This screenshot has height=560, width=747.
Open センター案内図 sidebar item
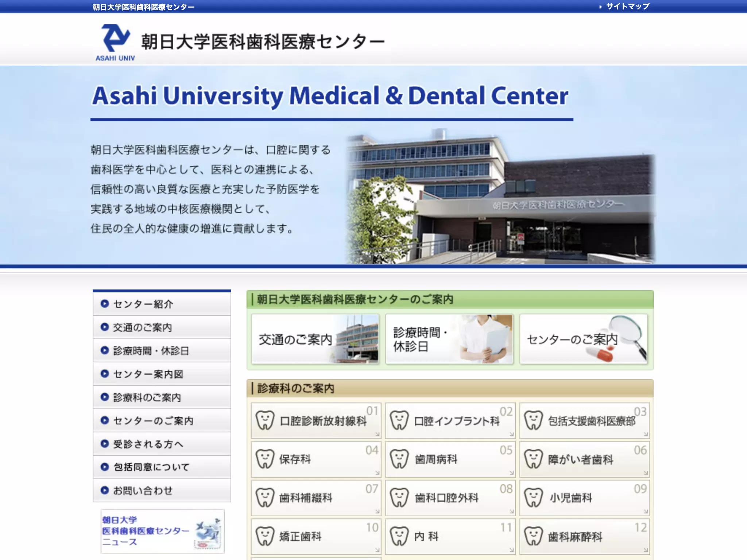pyautogui.click(x=162, y=374)
